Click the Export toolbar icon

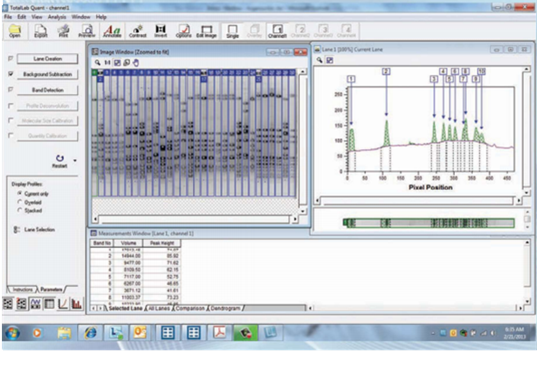41,31
